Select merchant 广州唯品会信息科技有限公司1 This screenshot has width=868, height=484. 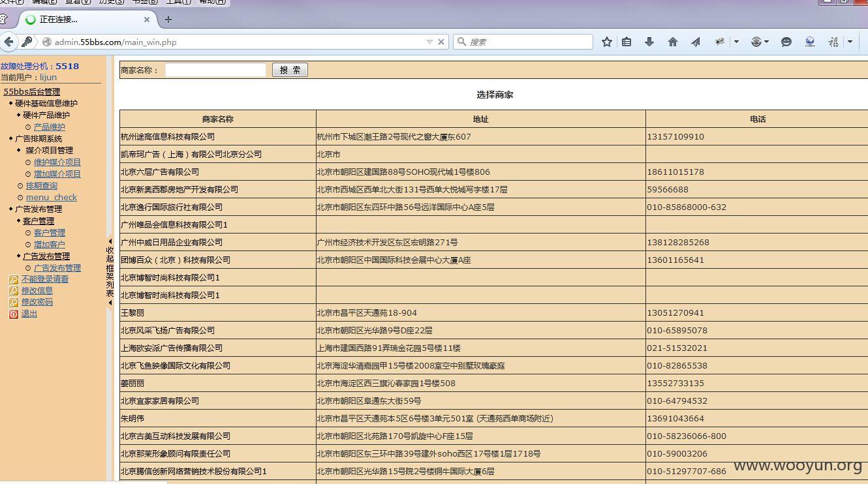point(174,225)
